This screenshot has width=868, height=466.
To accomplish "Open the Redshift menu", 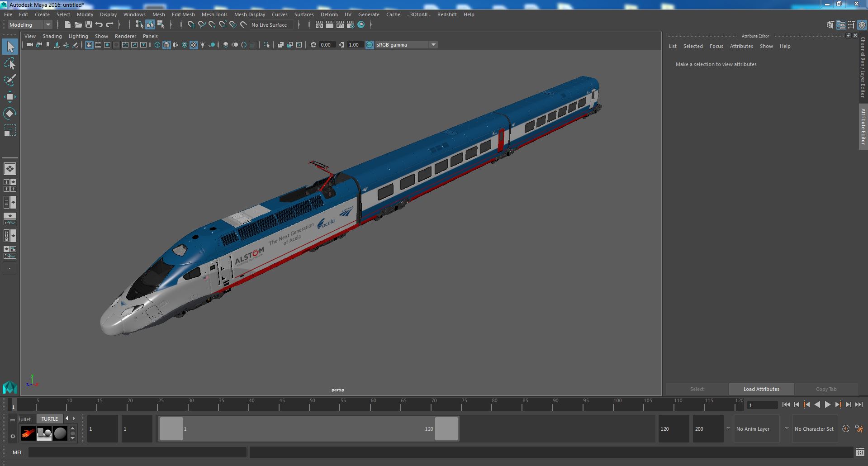I will point(447,14).
